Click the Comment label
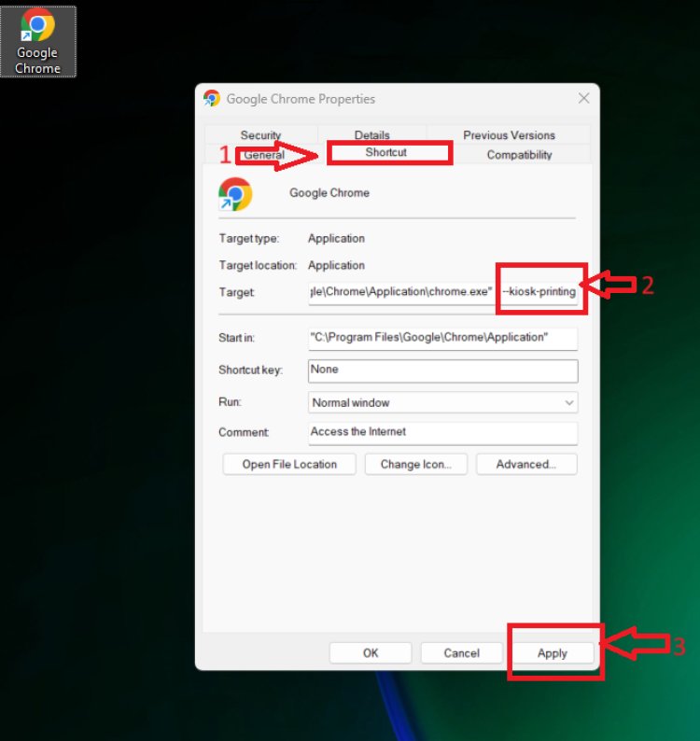The image size is (700, 741). [244, 432]
